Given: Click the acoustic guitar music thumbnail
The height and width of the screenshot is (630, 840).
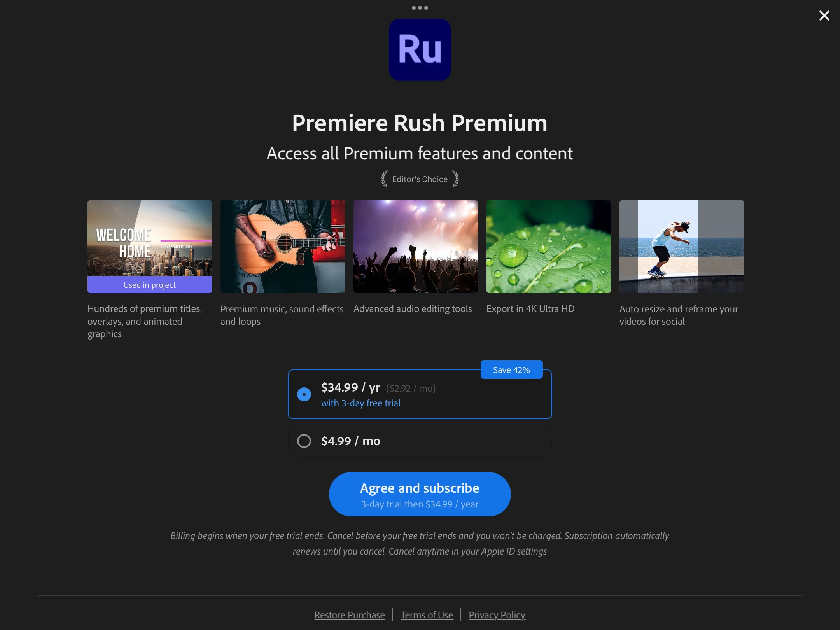Looking at the screenshot, I should (x=283, y=247).
